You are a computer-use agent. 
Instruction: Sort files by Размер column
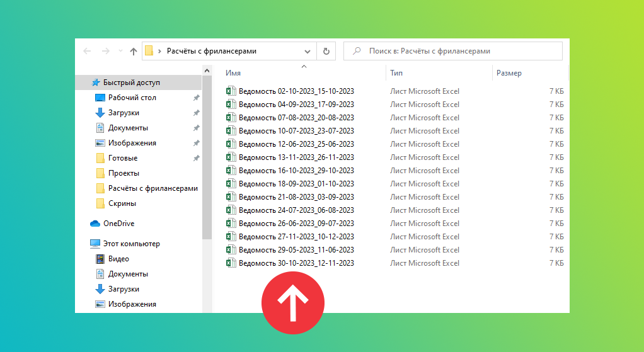tap(509, 73)
